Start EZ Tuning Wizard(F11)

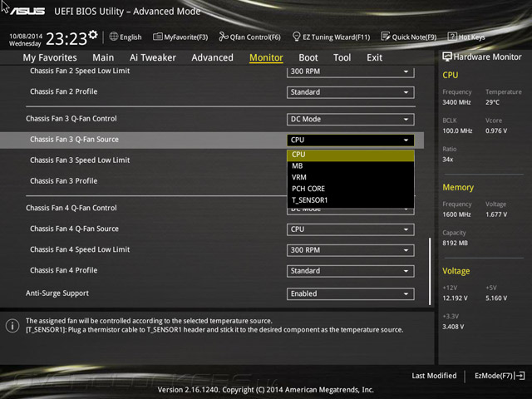(331, 37)
